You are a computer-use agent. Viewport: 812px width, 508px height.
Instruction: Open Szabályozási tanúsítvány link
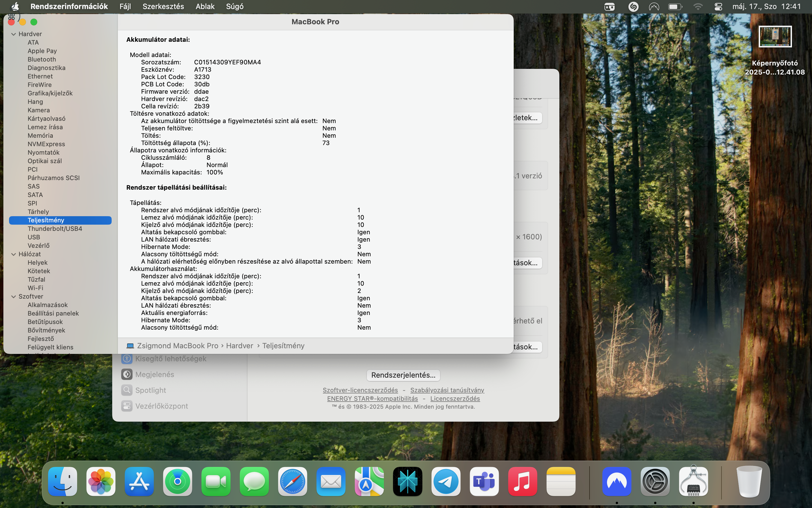click(x=447, y=390)
